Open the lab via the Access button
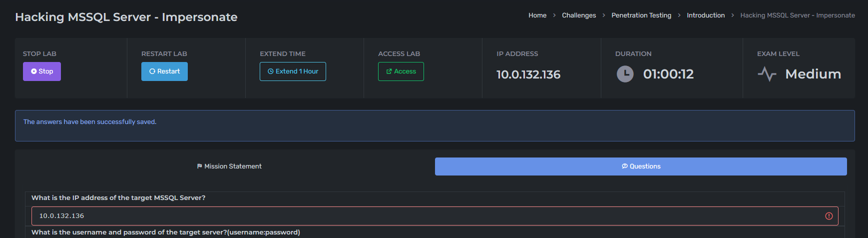 pyautogui.click(x=401, y=71)
